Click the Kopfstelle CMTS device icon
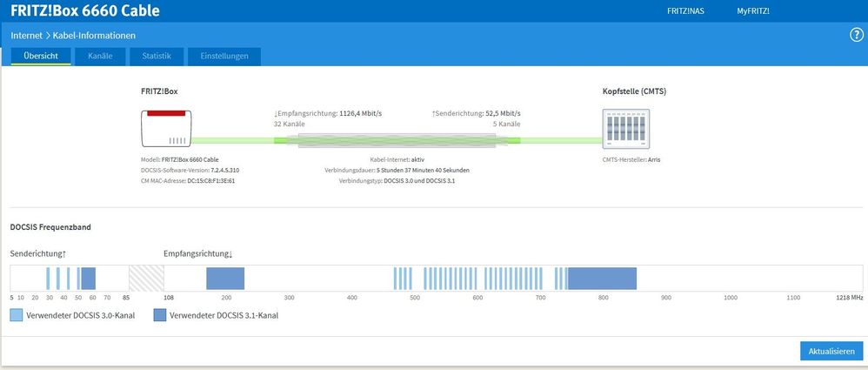Viewport: 868px width, 370px height. pyautogui.click(x=626, y=129)
